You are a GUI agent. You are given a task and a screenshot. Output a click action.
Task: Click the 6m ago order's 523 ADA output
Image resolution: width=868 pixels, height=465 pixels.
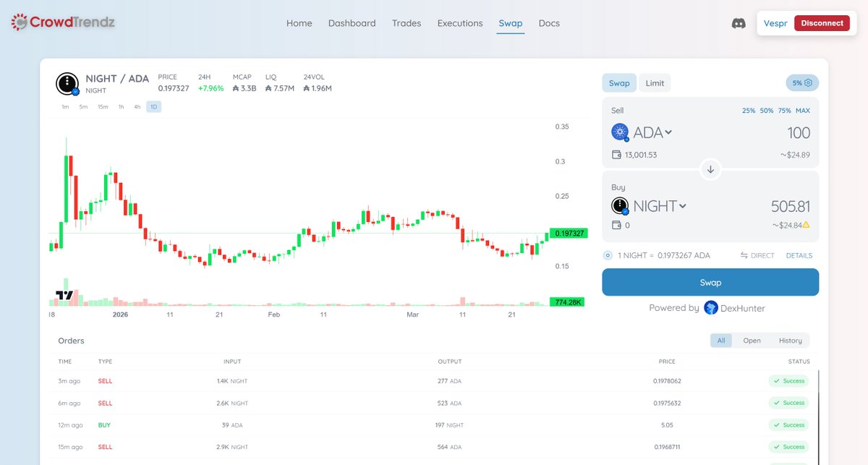pyautogui.click(x=450, y=403)
